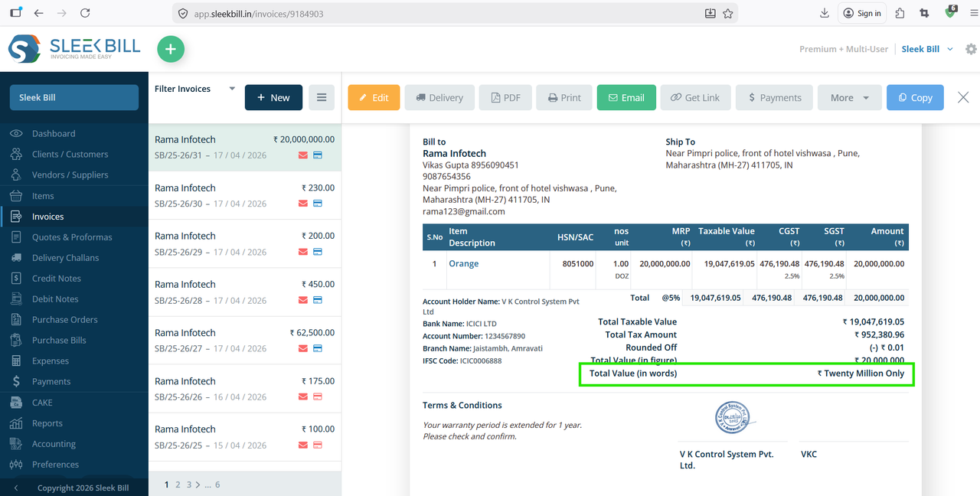Open browser downloads icon
The image size is (980, 496).
(825, 13)
